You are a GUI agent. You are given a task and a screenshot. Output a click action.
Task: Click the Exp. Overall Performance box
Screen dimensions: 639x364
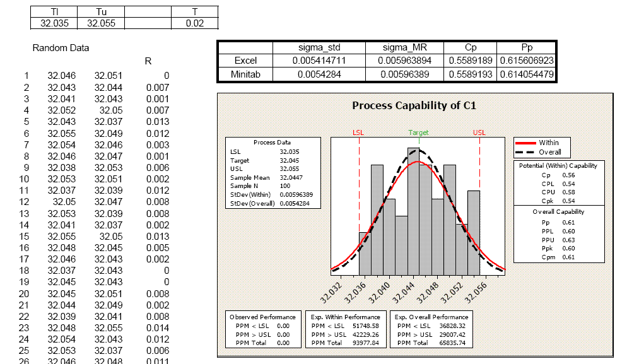[x=431, y=329]
